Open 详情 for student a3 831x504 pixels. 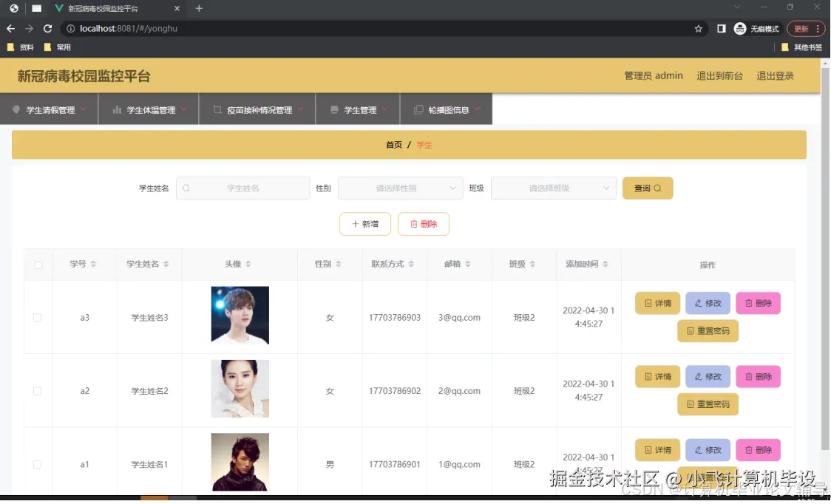pyautogui.click(x=658, y=304)
